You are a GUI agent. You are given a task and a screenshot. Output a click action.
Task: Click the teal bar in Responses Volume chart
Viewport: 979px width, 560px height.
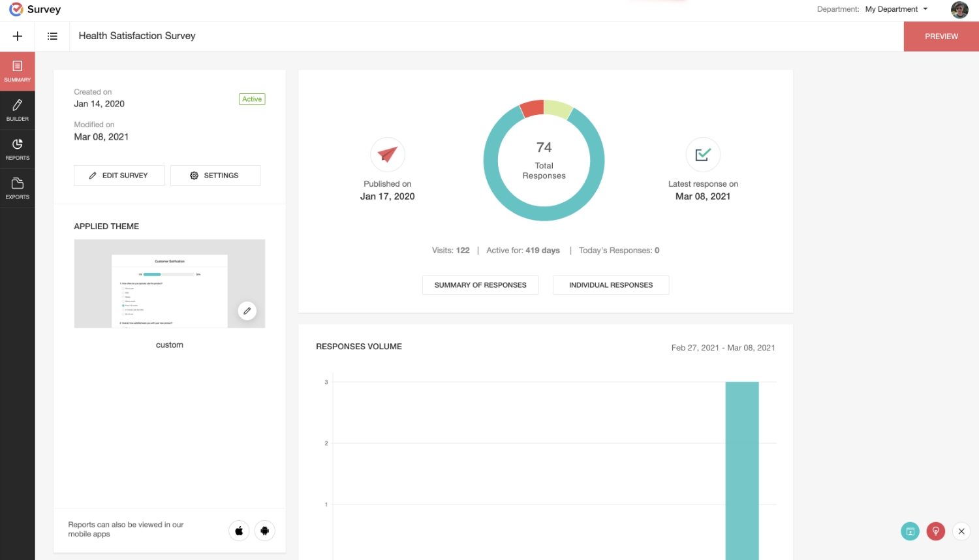point(742,470)
